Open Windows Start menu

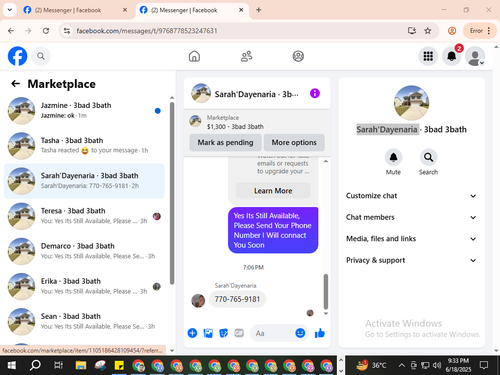(x=12, y=366)
